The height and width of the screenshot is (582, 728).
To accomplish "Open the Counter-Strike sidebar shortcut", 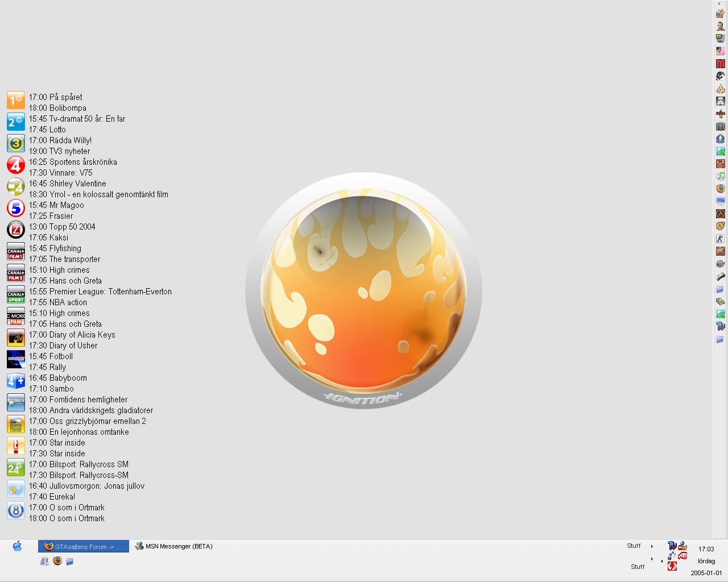I will click(x=720, y=239).
